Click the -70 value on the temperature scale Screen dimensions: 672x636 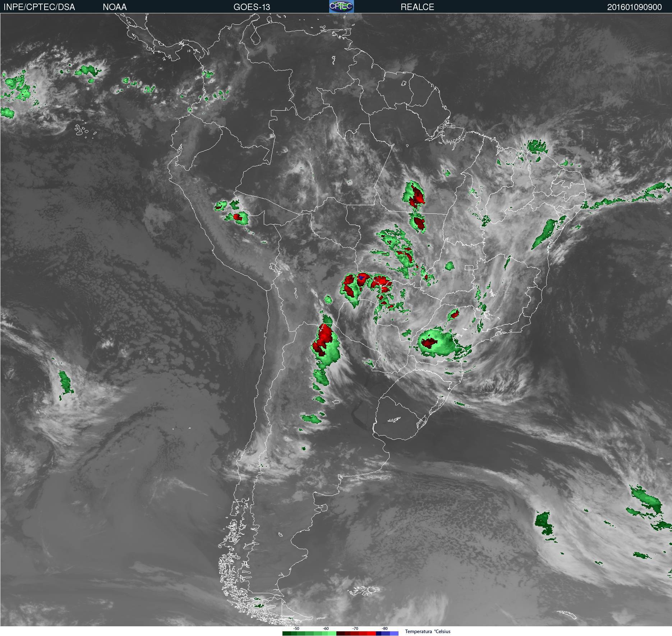pyautogui.click(x=355, y=628)
